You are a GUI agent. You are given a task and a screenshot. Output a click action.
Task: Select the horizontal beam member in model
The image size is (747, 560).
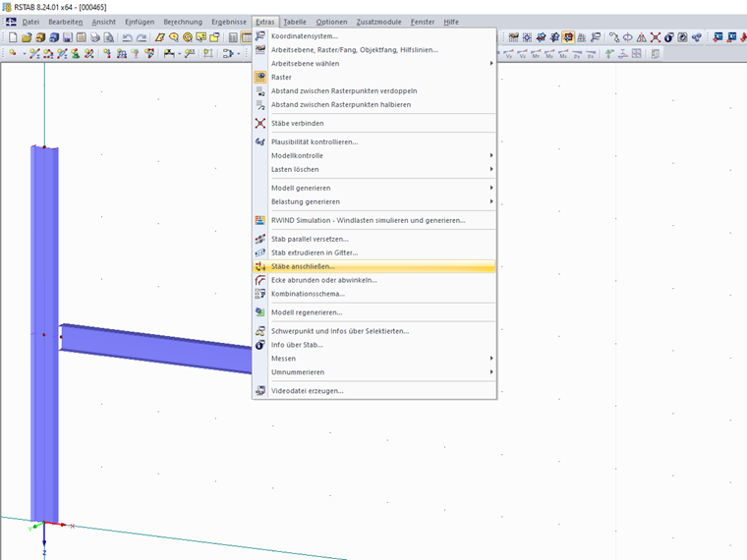point(155,348)
